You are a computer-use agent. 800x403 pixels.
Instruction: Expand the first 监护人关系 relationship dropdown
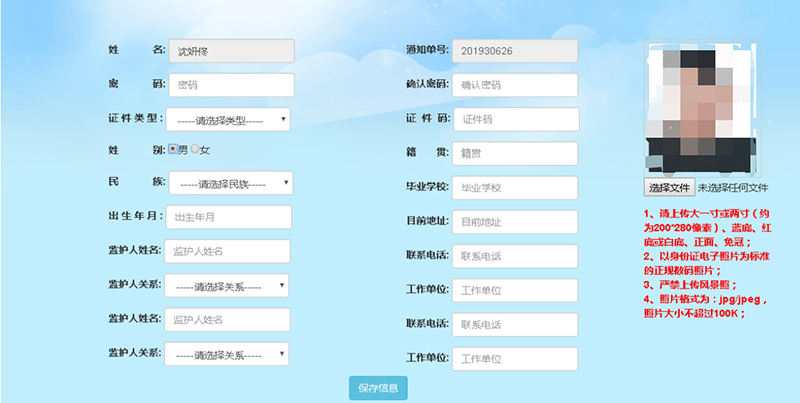[227, 286]
